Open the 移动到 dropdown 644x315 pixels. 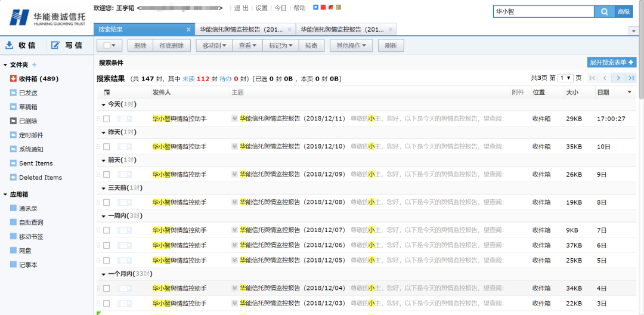click(215, 45)
